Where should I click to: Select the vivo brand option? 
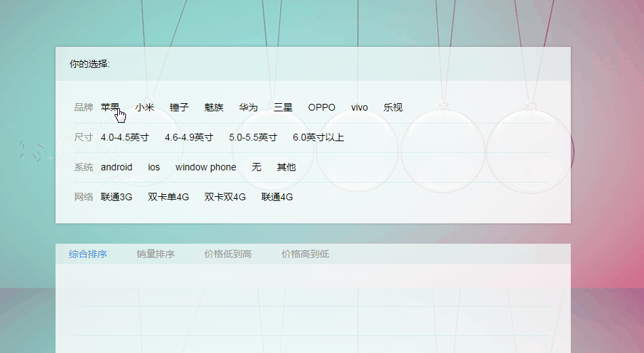359,107
